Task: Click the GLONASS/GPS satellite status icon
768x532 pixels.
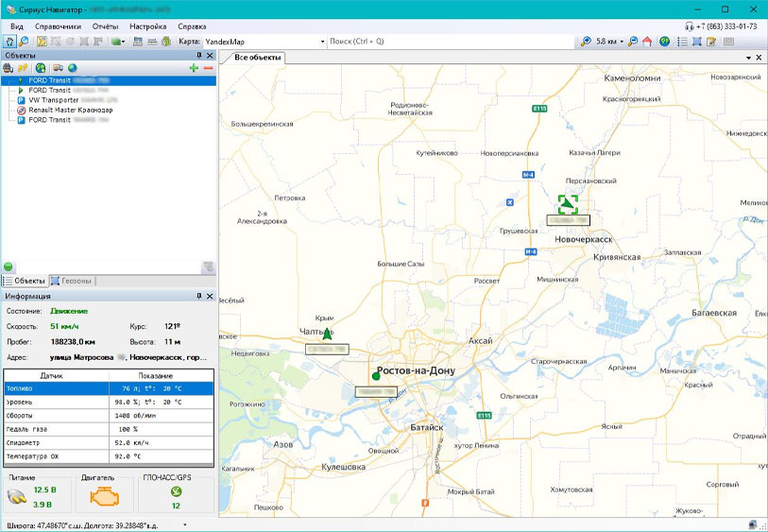Action: click(x=176, y=491)
